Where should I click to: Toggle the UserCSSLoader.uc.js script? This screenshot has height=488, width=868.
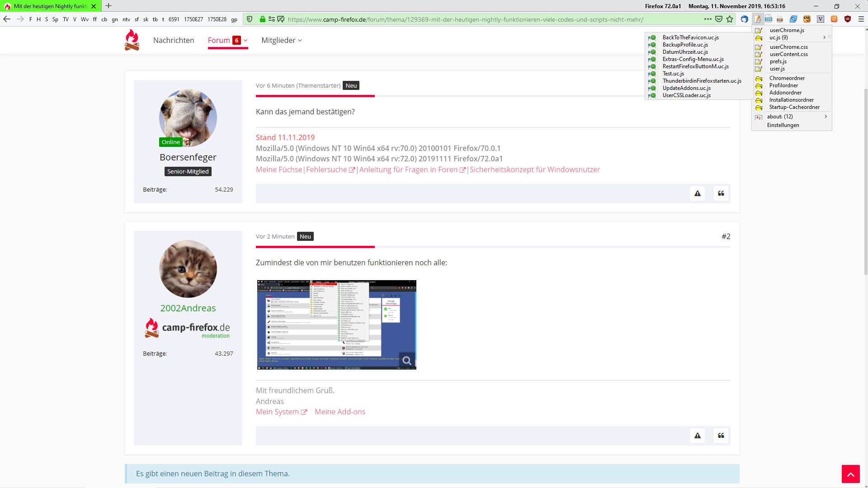(652, 95)
